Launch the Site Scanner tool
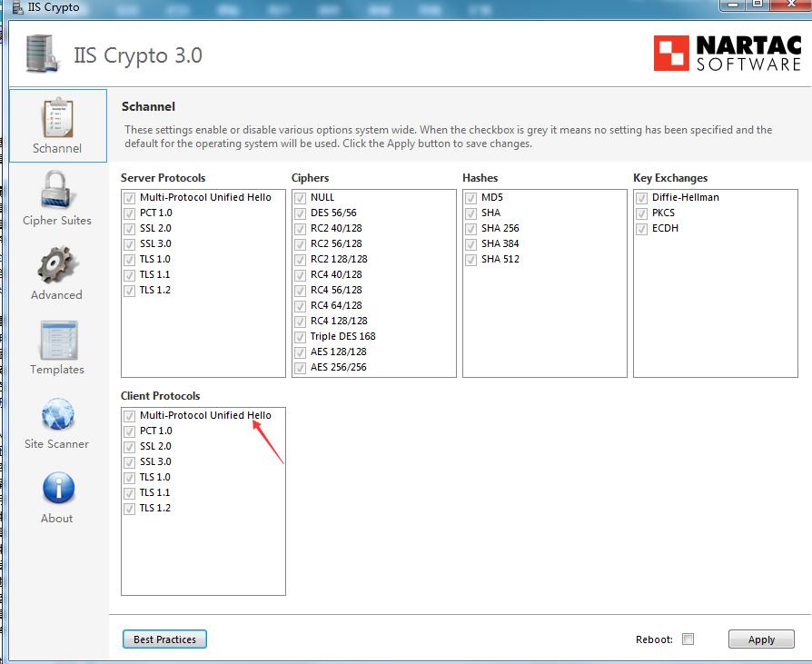Viewport: 812px width, 664px height. (x=56, y=421)
